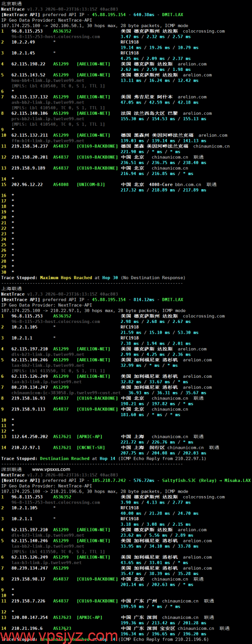Select hop IP 219.158.98.17

28,579
